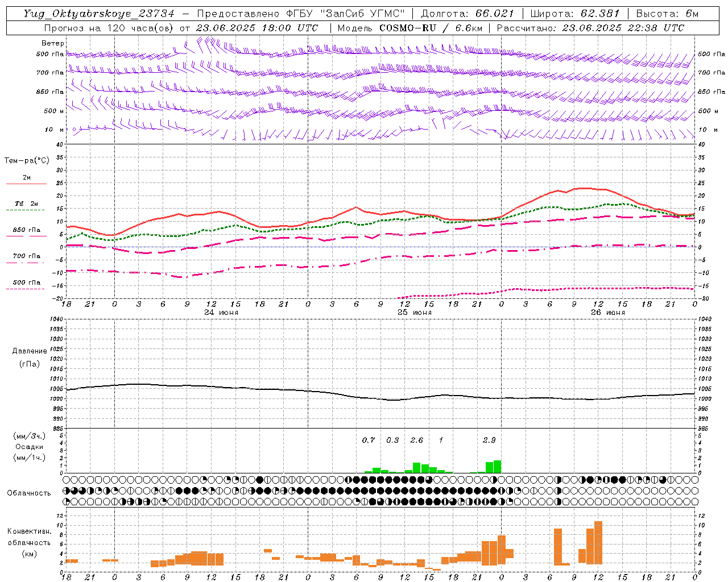
Task: Click the 25 июня date label
Action: (415, 313)
